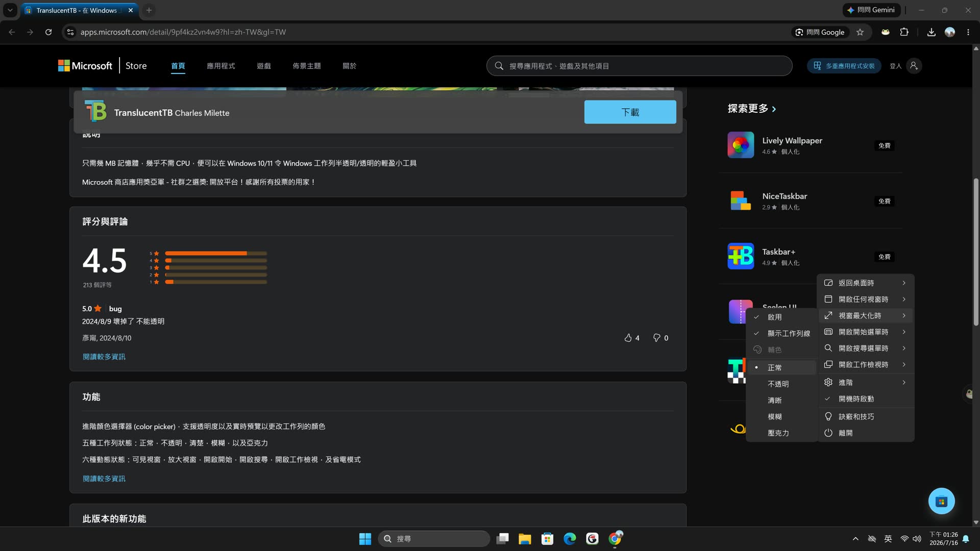
Task: Click the 1-star rating bar
Action: coord(216,282)
